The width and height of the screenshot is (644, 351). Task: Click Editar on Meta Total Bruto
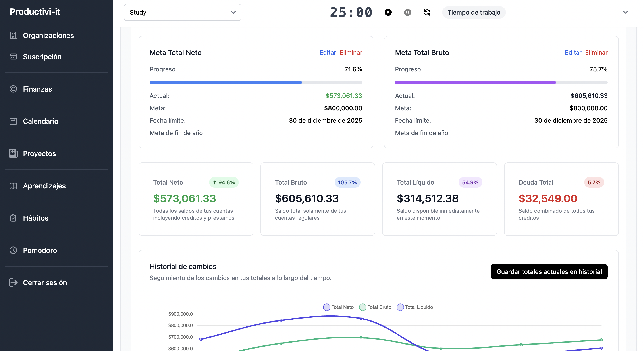(x=573, y=52)
